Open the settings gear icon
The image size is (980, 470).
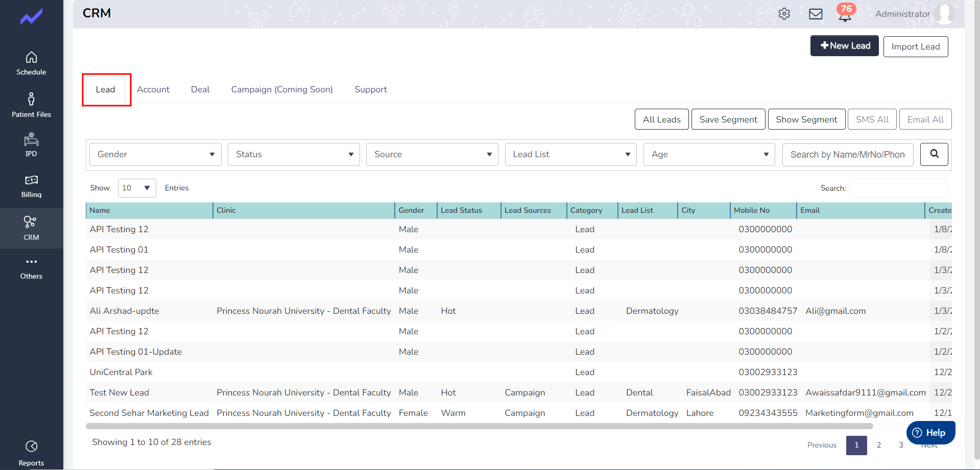click(x=784, y=14)
